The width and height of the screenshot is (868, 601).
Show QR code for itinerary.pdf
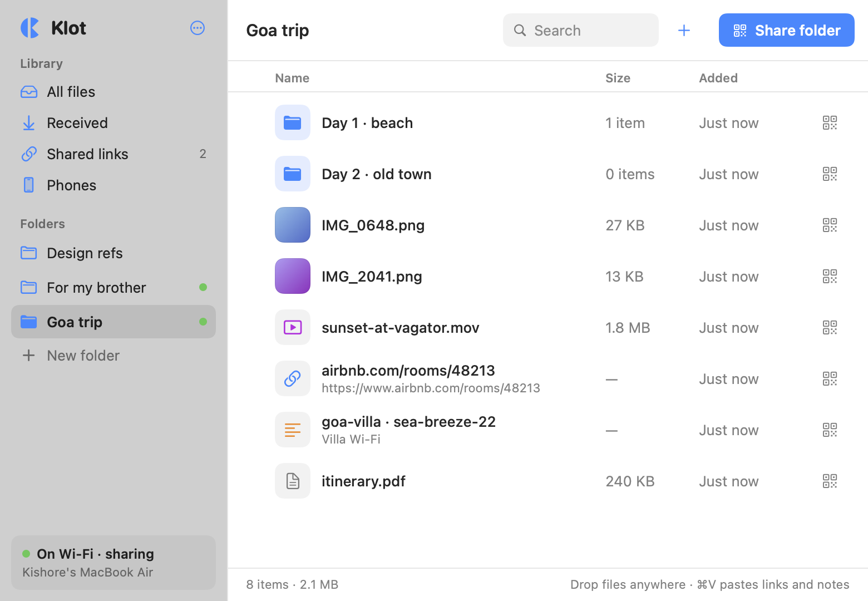click(830, 481)
